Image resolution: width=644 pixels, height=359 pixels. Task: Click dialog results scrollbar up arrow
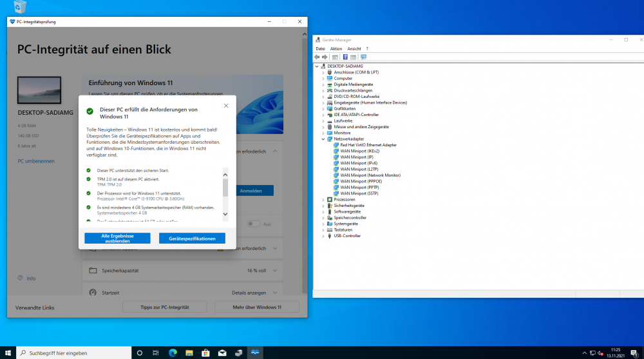[225, 175]
